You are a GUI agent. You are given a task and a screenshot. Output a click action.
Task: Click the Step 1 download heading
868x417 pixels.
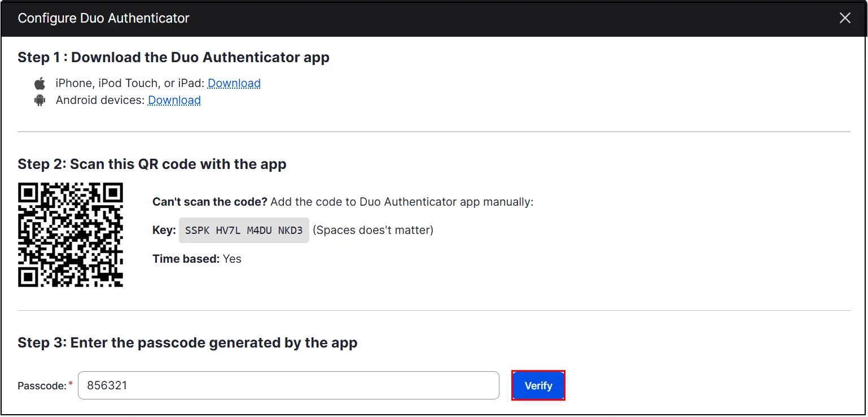(x=174, y=58)
